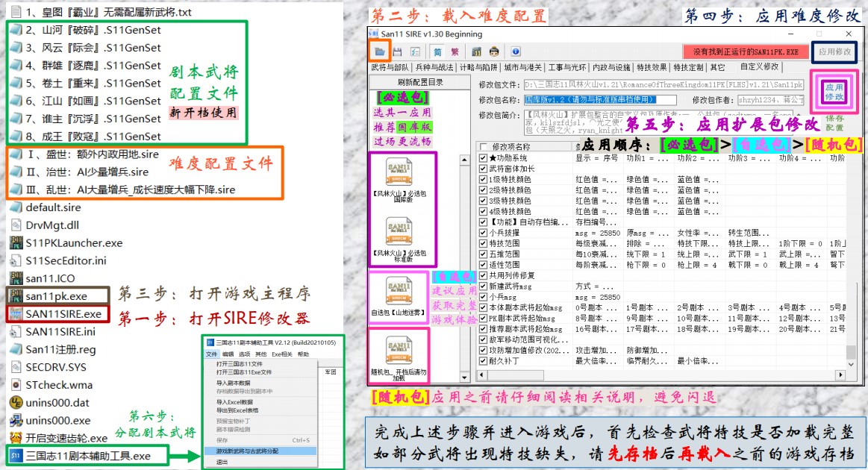Image resolution: width=868 pixels, height=470 pixels.
Task: Click the checklist icon in SIRE toolbar
Action: tap(415, 51)
